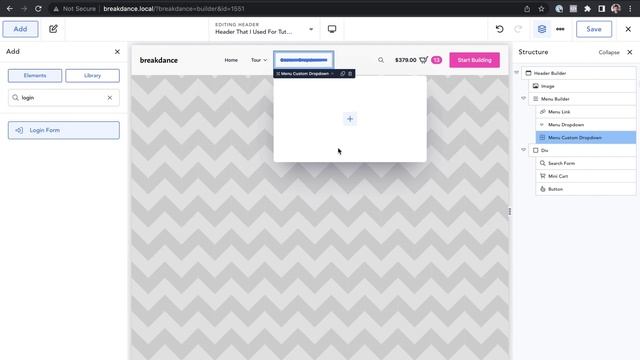This screenshot has height=360, width=640.
Task: Select Menu Dropdown in the Structure tree
Action: pos(586,125)
